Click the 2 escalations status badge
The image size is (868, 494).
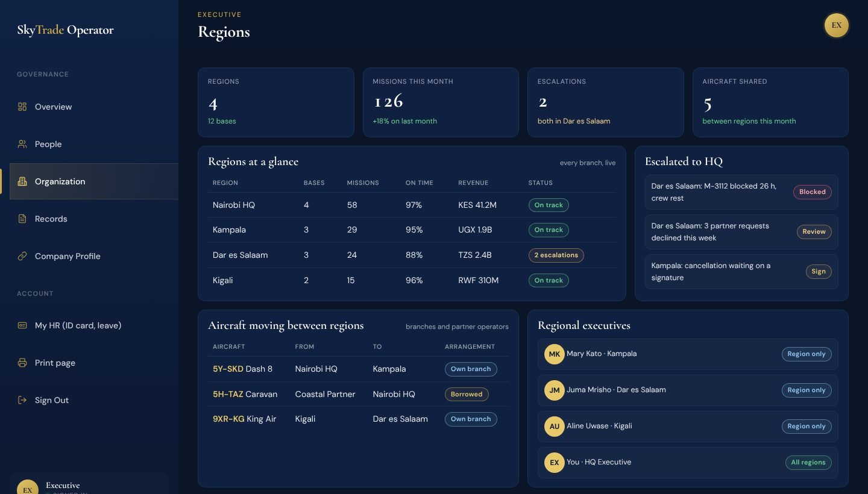click(556, 255)
